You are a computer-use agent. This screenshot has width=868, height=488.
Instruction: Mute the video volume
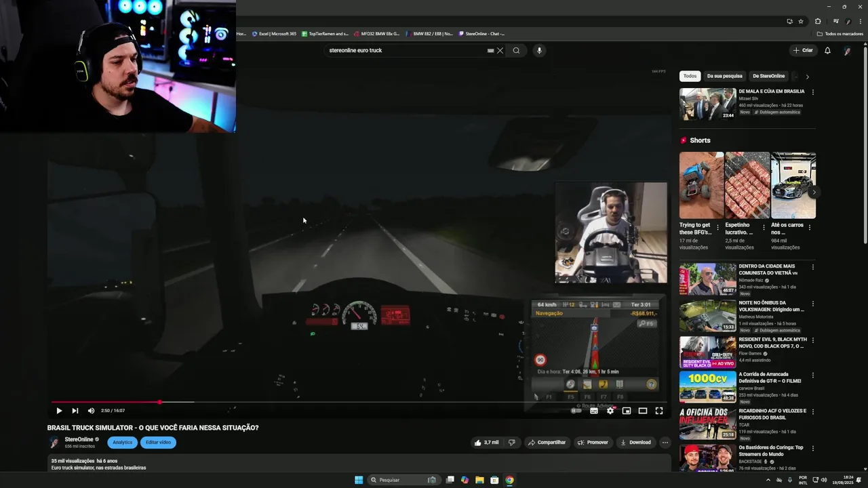(92, 411)
